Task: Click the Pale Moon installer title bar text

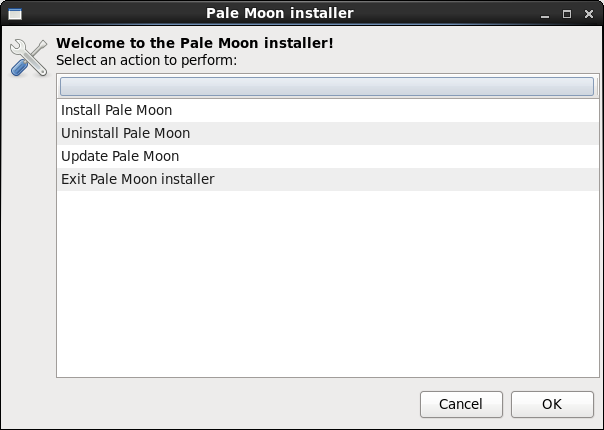Action: (279, 14)
